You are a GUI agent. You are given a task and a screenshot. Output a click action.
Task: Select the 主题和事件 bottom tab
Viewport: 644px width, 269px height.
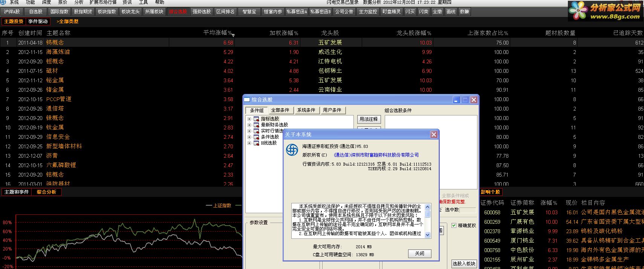point(16,192)
